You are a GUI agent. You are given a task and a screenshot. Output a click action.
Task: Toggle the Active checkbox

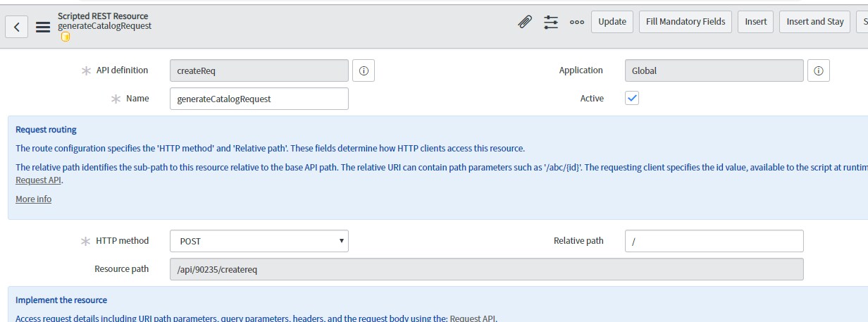tap(632, 99)
